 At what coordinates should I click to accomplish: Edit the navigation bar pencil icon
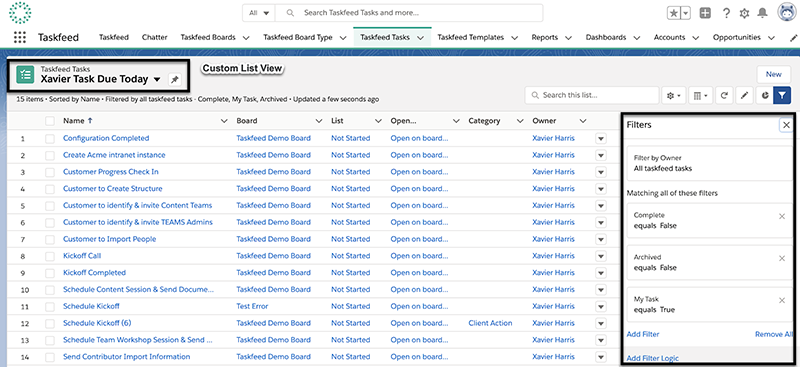pos(793,38)
